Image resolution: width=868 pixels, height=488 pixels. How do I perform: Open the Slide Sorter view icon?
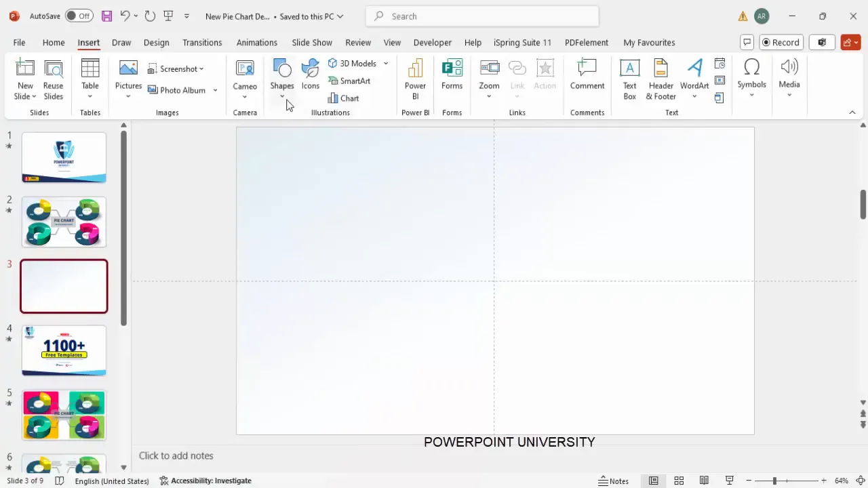pyautogui.click(x=679, y=481)
